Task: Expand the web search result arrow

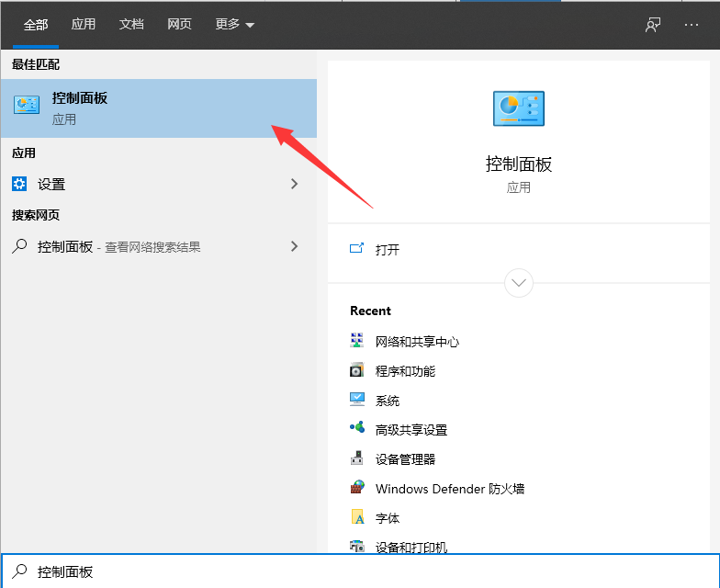Action: coord(294,246)
